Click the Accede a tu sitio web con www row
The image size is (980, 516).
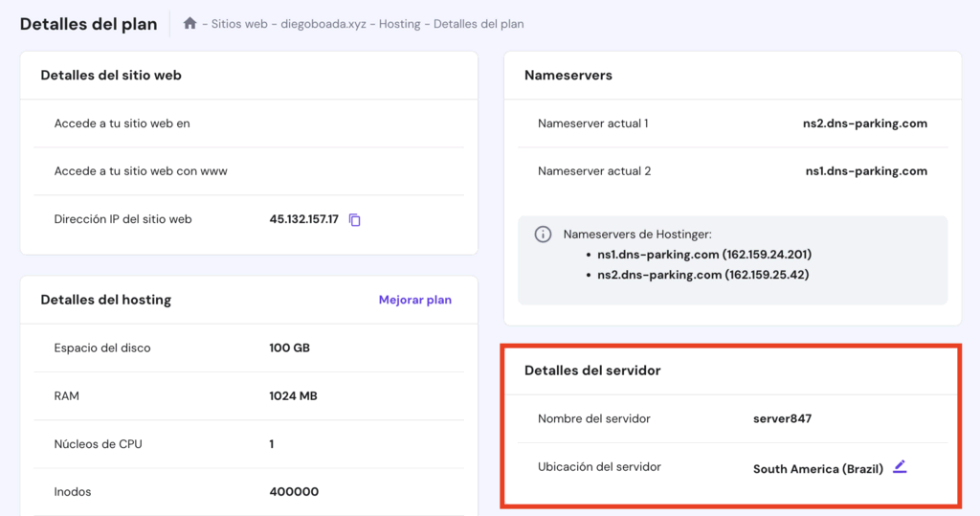point(141,171)
